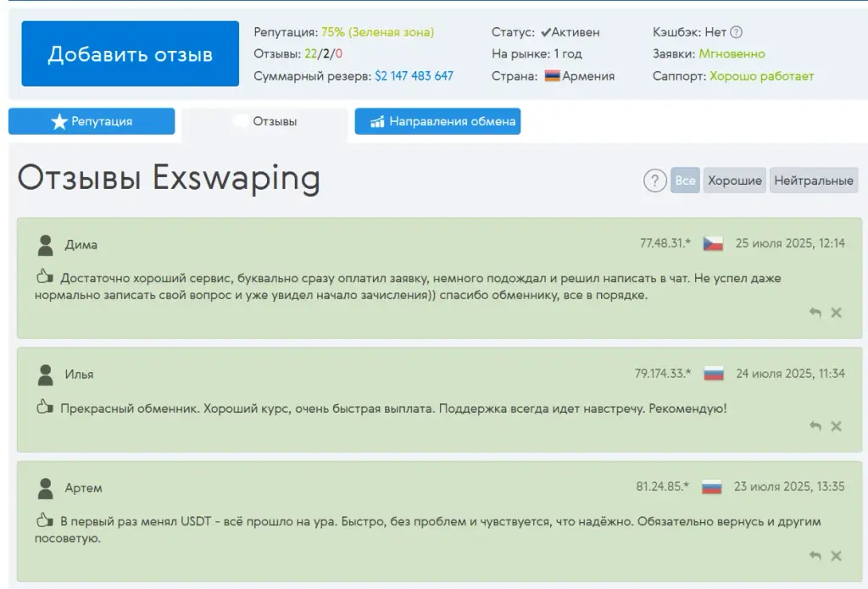The height and width of the screenshot is (589, 868).
Task: Open the help icon beside review filters
Action: coord(655,181)
